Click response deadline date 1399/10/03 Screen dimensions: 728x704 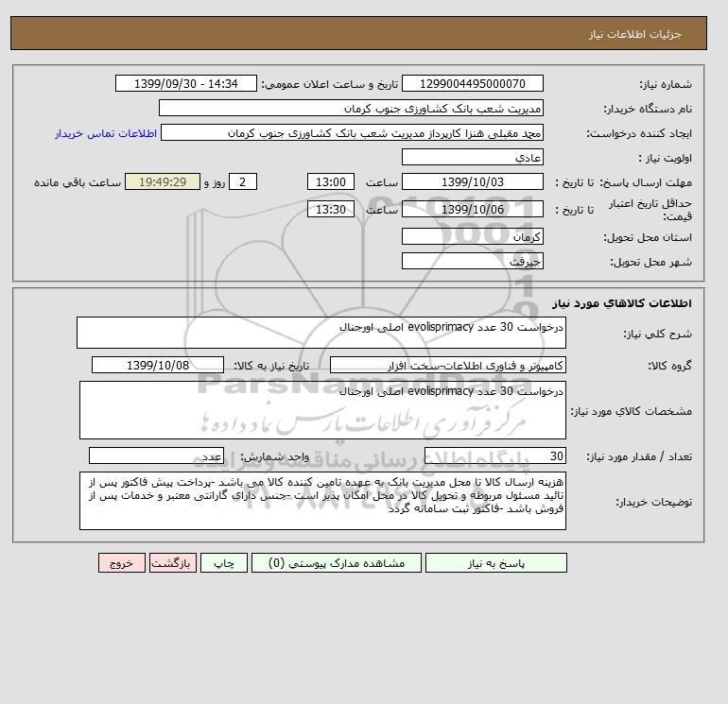(472, 182)
